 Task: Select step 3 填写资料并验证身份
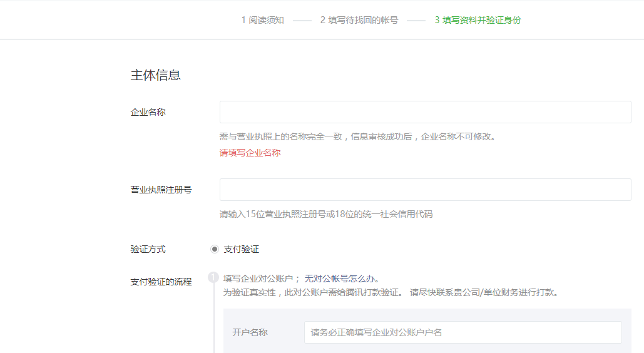[478, 20]
